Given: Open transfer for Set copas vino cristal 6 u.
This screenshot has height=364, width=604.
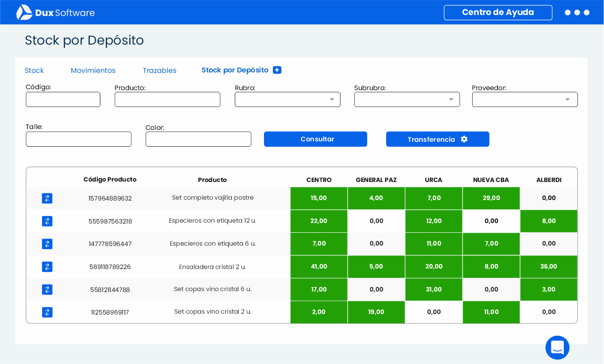Looking at the screenshot, I should coord(47,289).
